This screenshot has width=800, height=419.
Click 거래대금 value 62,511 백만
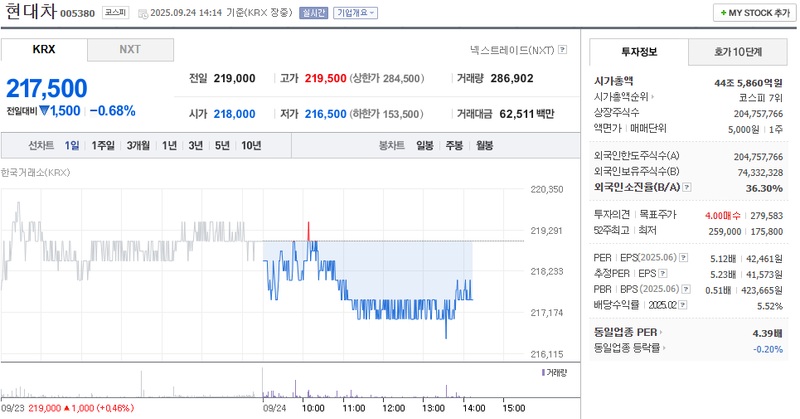(x=527, y=114)
